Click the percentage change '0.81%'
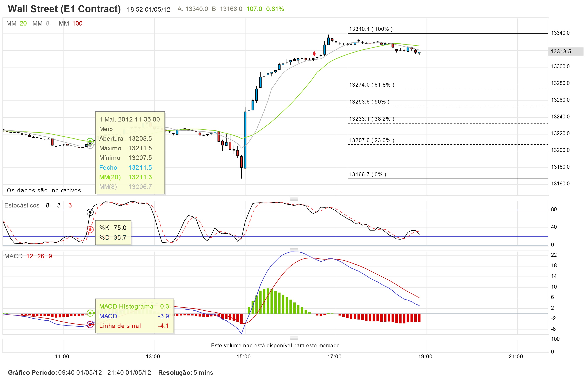This screenshot has height=379, width=588. pyautogui.click(x=275, y=9)
